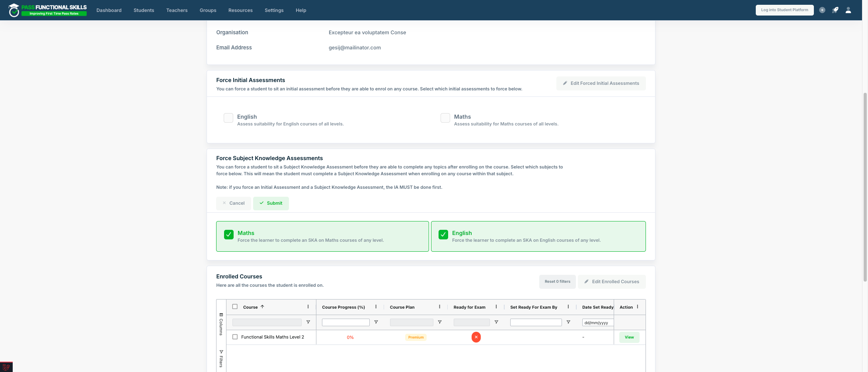This screenshot has height=372, width=868.
Task: Open Set Ready For Exam By filter funnel
Action: pos(568,322)
